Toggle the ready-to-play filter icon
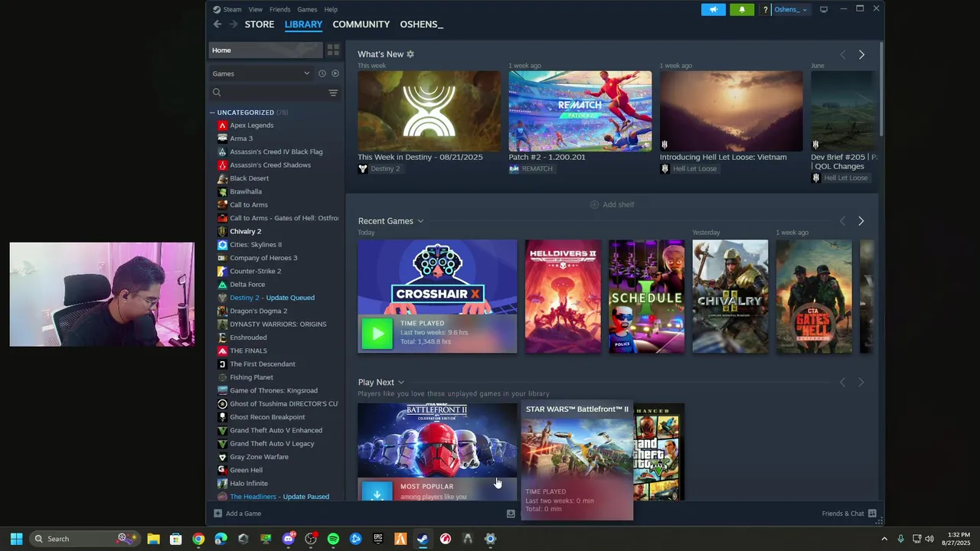This screenshot has height=551, width=980. point(335,73)
